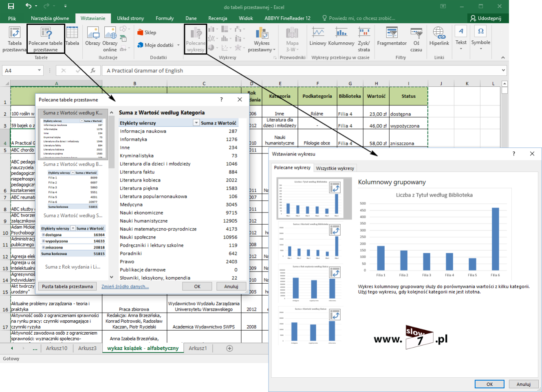
Task: Cancel Wstawianie wykresu dialog
Action: (524, 384)
